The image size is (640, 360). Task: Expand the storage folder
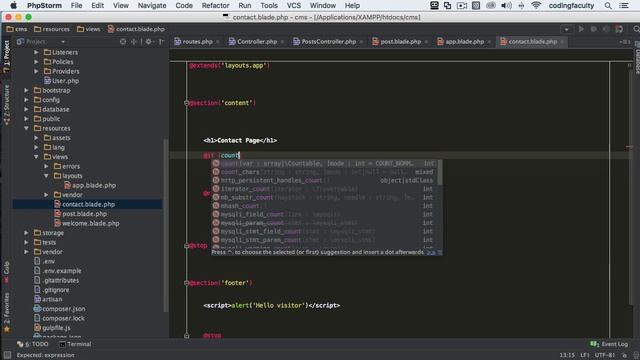click(27, 233)
